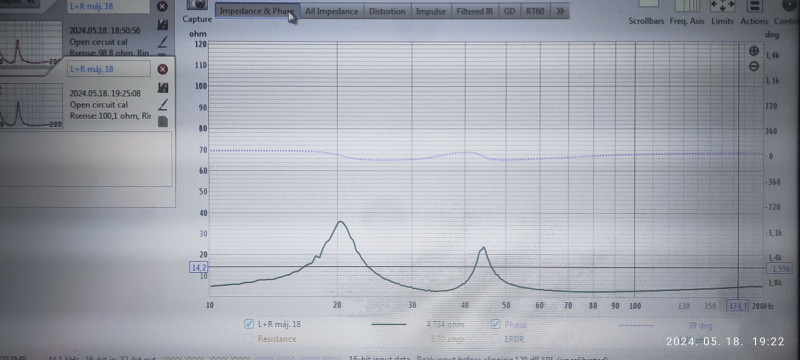Select the 18:50:56 measurement thumbnail
This screenshot has width=800, height=360.
(x=31, y=42)
